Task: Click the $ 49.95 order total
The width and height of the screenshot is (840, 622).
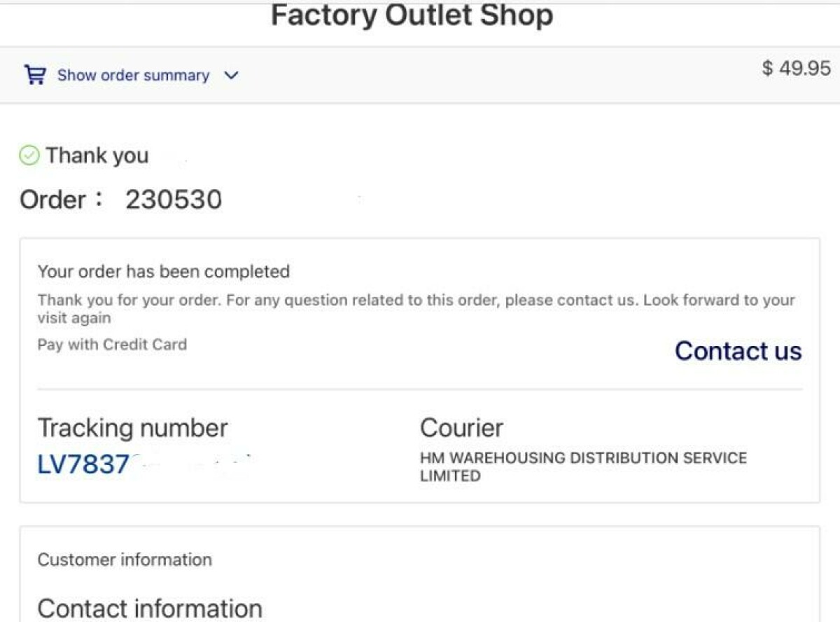Action: (x=796, y=68)
